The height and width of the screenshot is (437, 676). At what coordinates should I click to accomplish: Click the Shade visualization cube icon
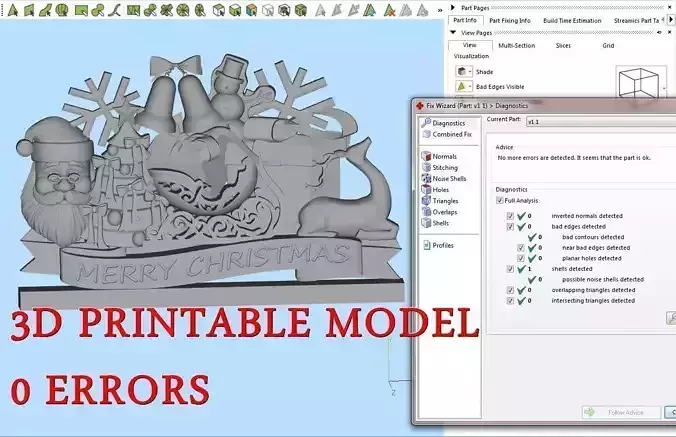click(x=461, y=72)
